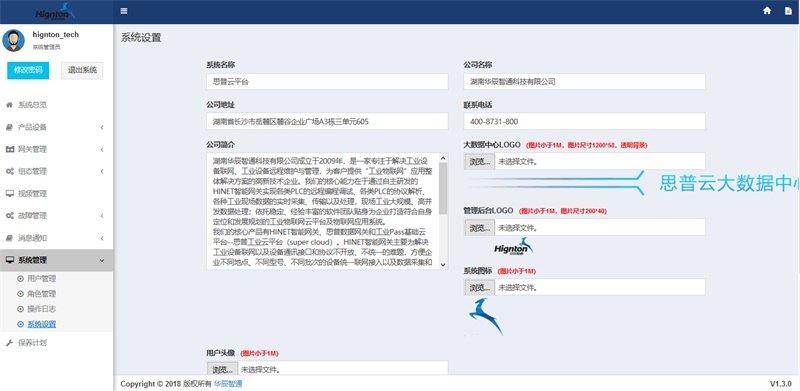
Task: Select 操作日志 submenu item
Action: coord(41,309)
